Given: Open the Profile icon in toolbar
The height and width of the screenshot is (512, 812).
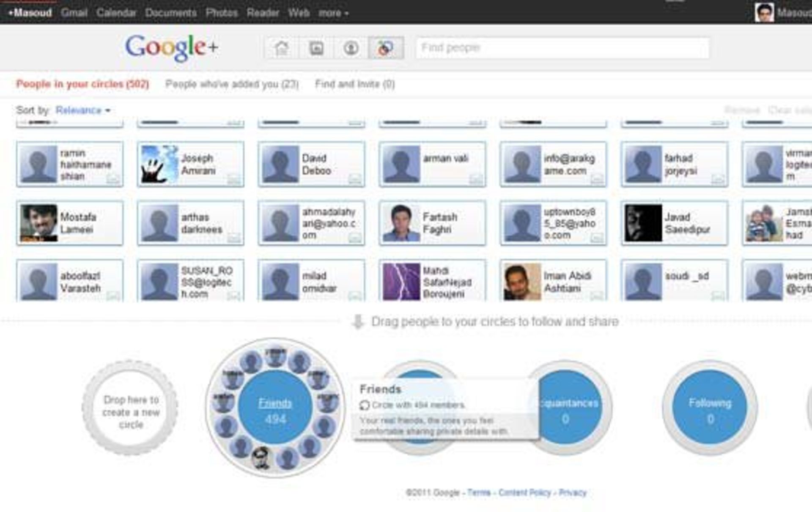Looking at the screenshot, I should point(351,48).
